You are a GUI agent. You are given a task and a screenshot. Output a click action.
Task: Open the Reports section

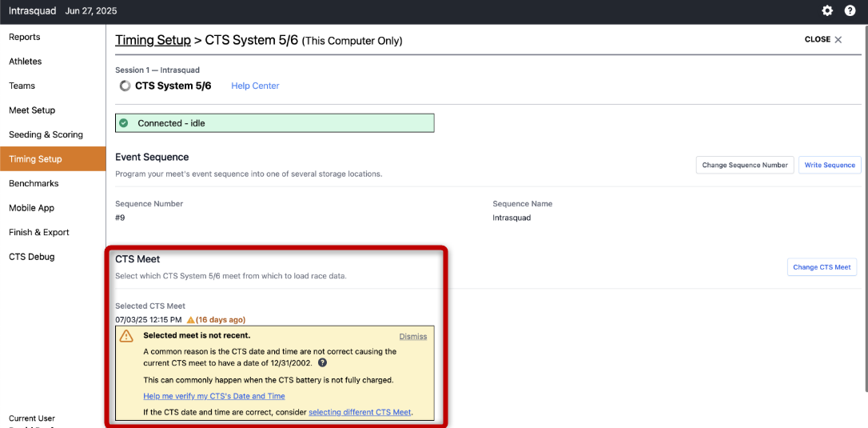pos(53,37)
